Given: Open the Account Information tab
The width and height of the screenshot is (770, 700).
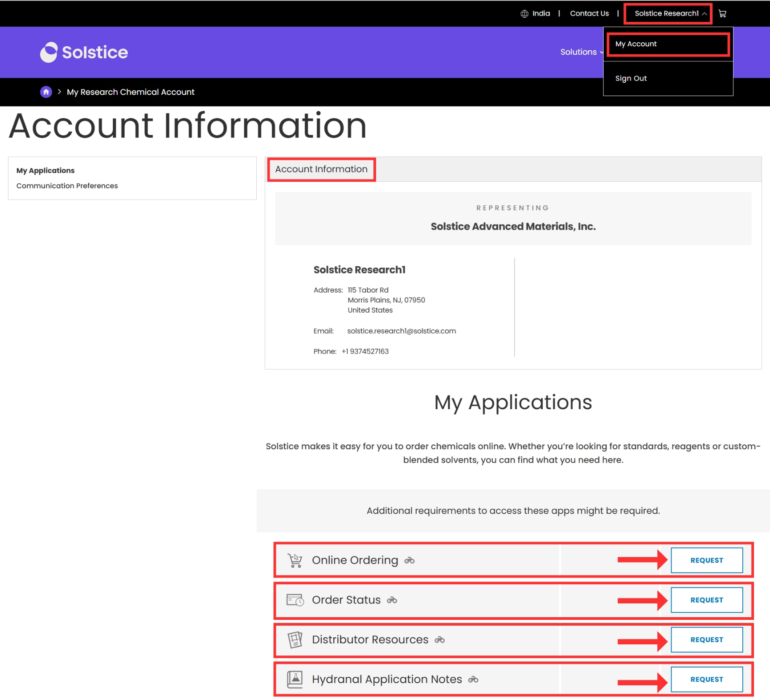Looking at the screenshot, I should pyautogui.click(x=321, y=169).
